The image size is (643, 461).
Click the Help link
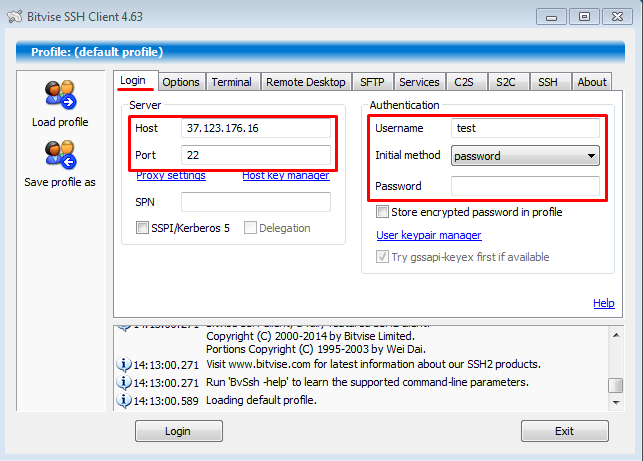pyautogui.click(x=604, y=303)
